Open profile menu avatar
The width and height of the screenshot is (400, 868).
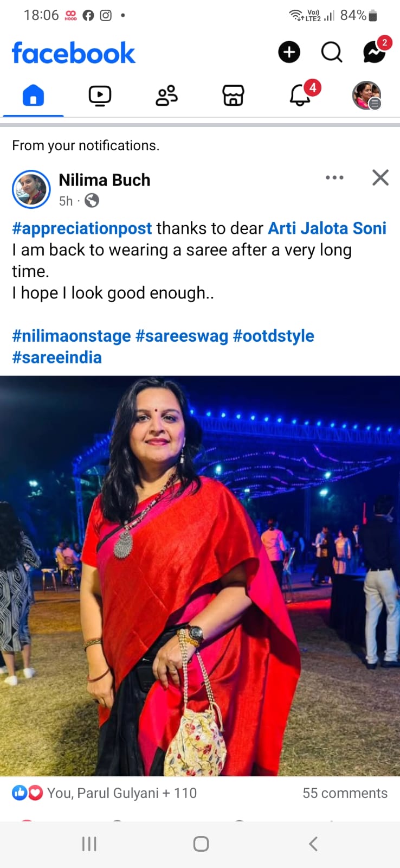coord(367,95)
